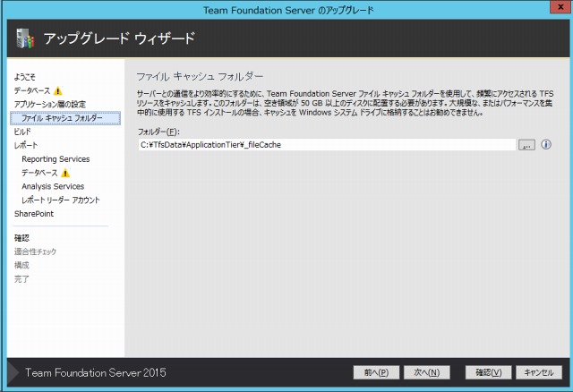Click the フォルダー(F): label
Screen dimensions: 573x392
[158, 132]
